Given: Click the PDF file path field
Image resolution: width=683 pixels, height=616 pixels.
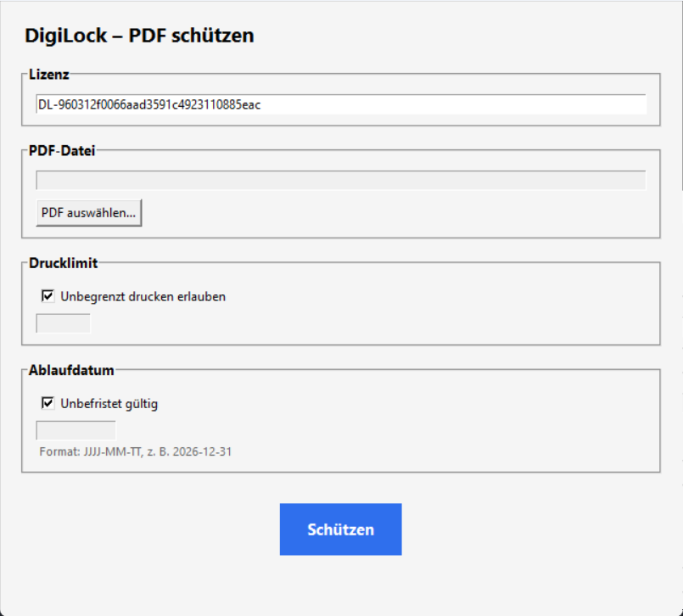Looking at the screenshot, I should [341, 181].
